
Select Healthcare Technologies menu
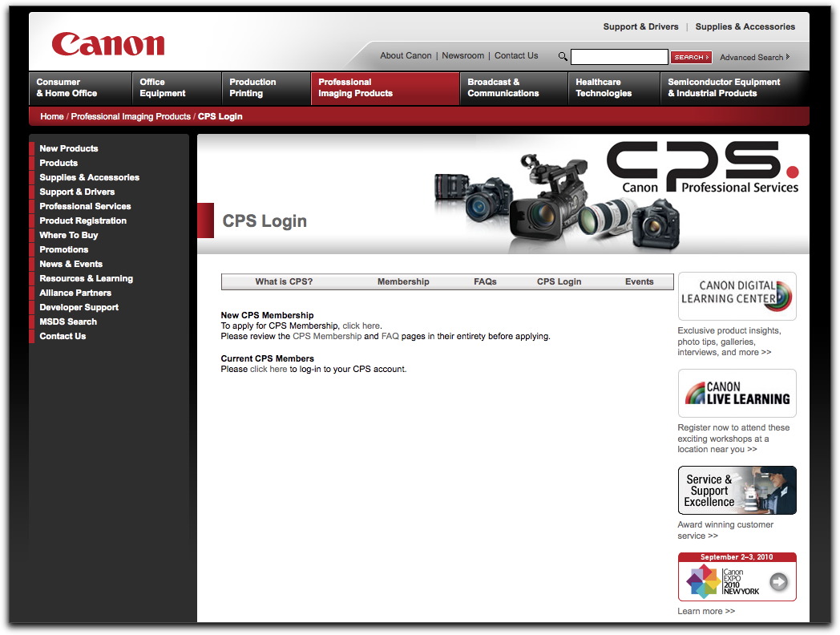(614, 88)
